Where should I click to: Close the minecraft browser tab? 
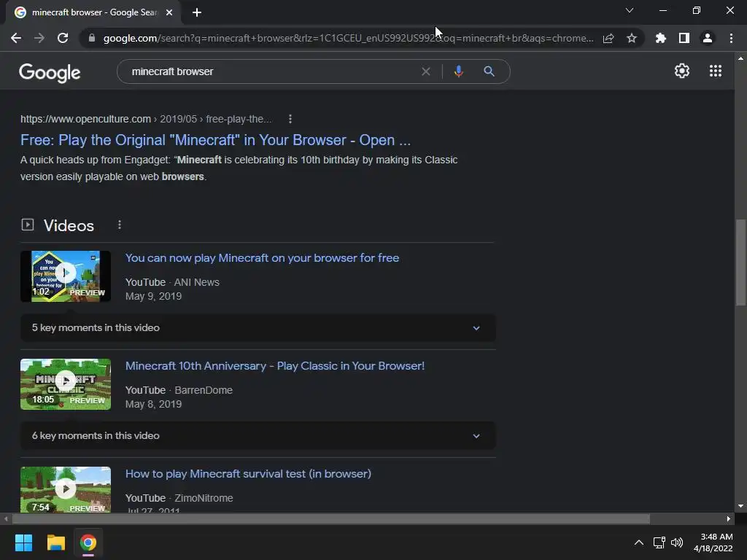(x=169, y=12)
